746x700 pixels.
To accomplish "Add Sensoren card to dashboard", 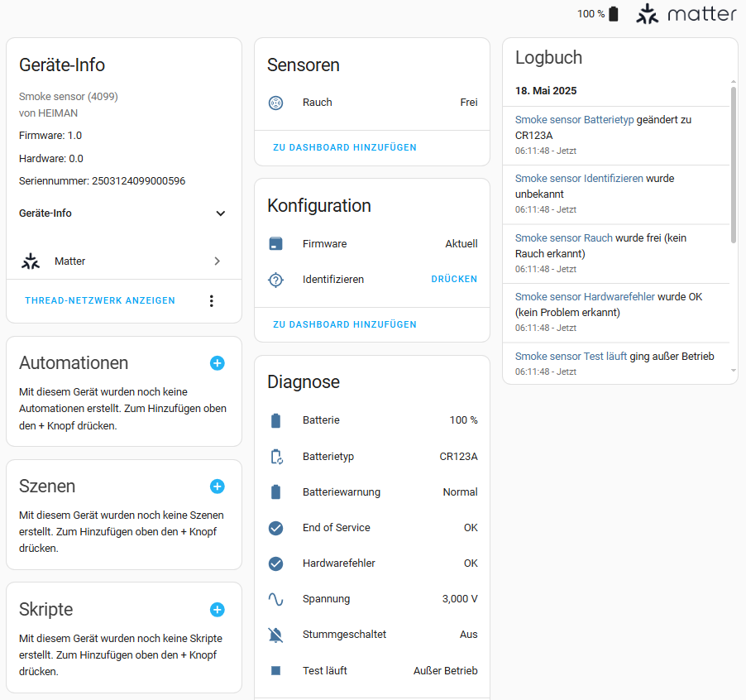I will pos(345,147).
